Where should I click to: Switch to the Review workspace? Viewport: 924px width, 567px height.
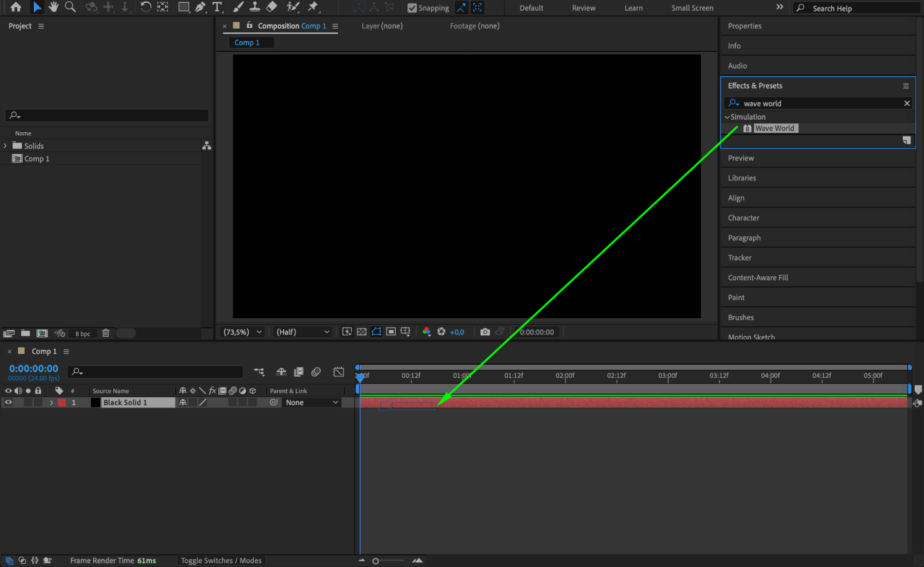coord(583,8)
